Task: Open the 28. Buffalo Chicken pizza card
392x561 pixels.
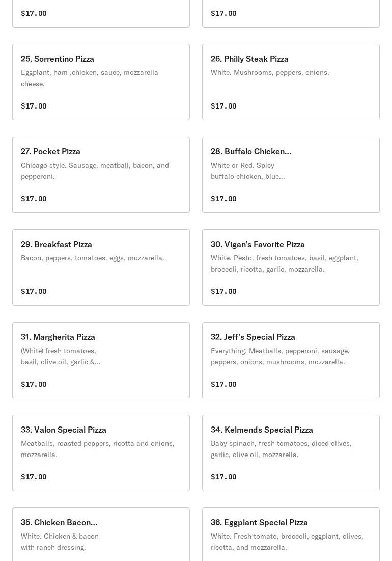Action: point(291,175)
